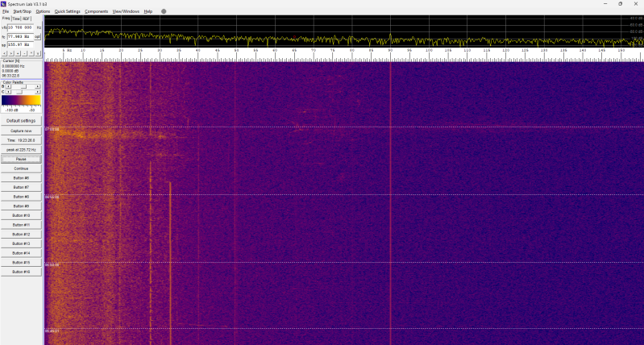This screenshot has height=345, width=644.
Task: Click Button #6
Action: coord(21,178)
